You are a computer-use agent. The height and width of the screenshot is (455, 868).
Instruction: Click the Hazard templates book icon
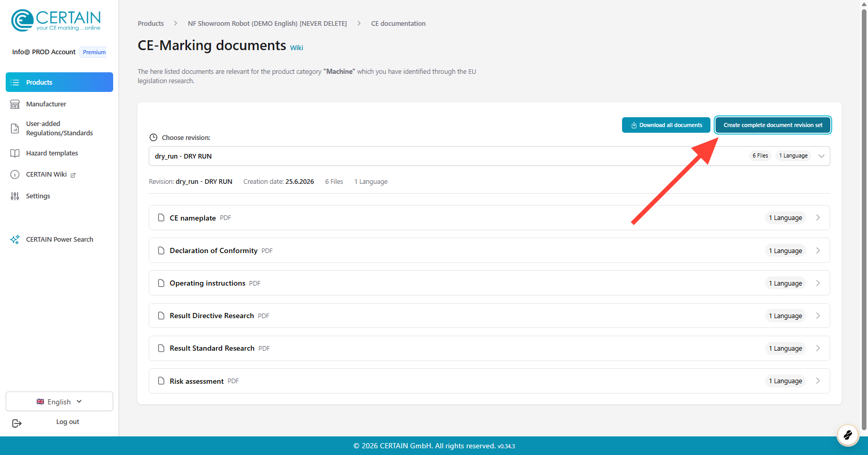[15, 153]
